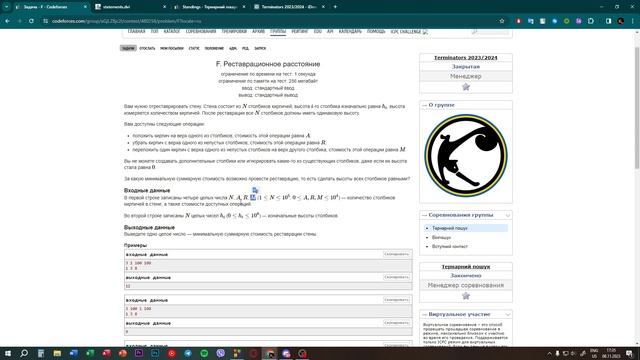This screenshot has width=640, height=360.
Task: Close the first Codeforces problem tab
Action: [x=85, y=7]
